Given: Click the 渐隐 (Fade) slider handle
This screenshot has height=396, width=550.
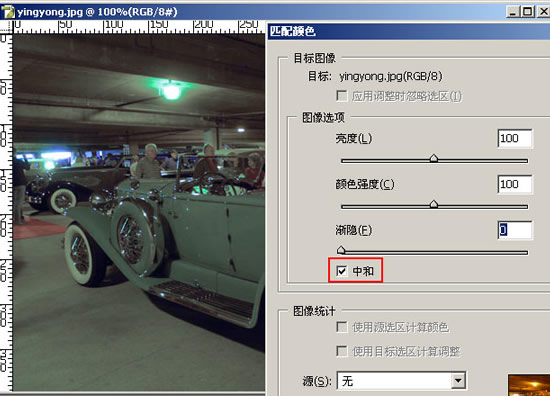Looking at the screenshot, I should tap(341, 250).
